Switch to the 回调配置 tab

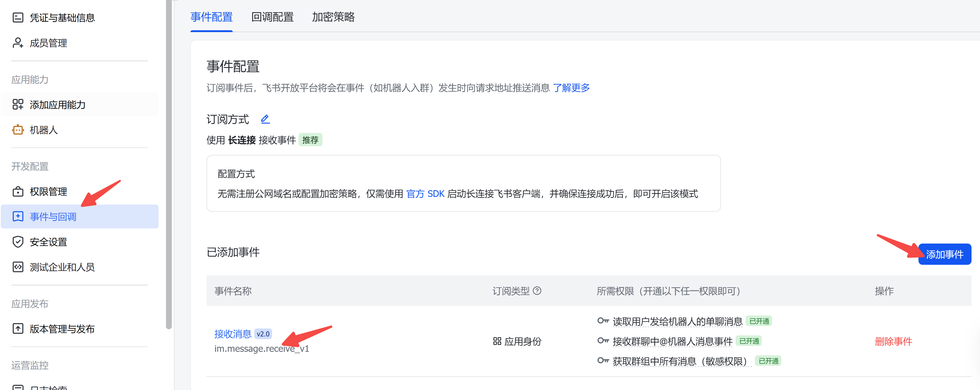272,17
